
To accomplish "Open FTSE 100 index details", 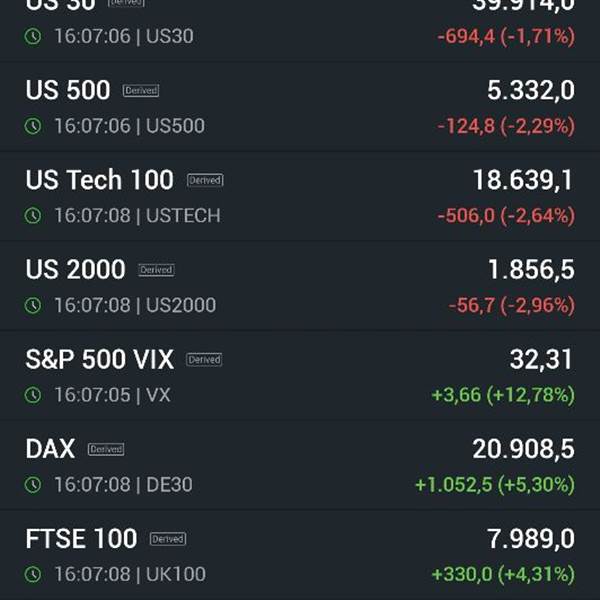I will pyautogui.click(x=300, y=555).
